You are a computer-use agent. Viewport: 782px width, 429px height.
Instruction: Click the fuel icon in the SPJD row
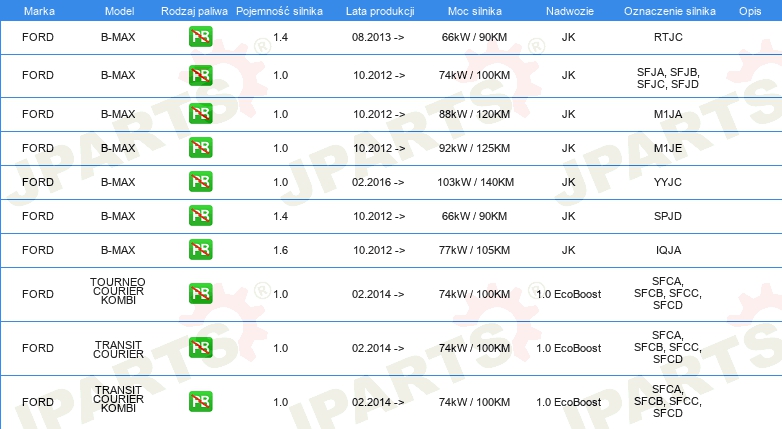pyautogui.click(x=200, y=215)
